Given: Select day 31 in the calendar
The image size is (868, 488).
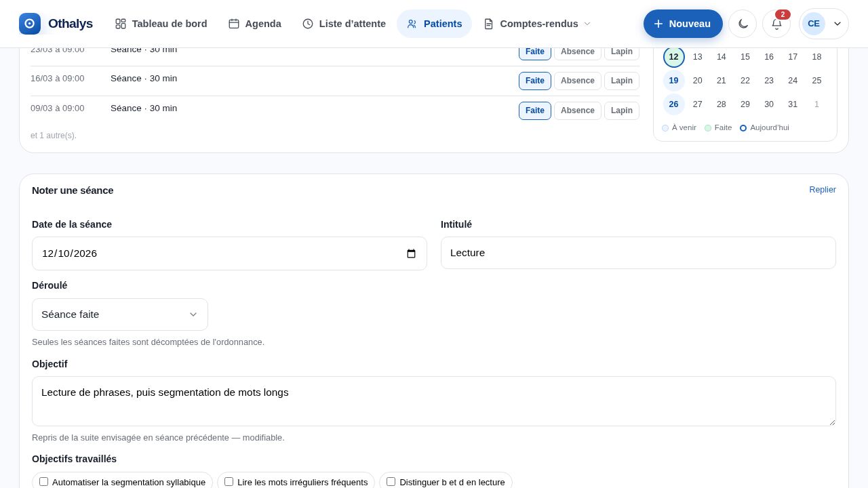Looking at the screenshot, I should point(793,104).
